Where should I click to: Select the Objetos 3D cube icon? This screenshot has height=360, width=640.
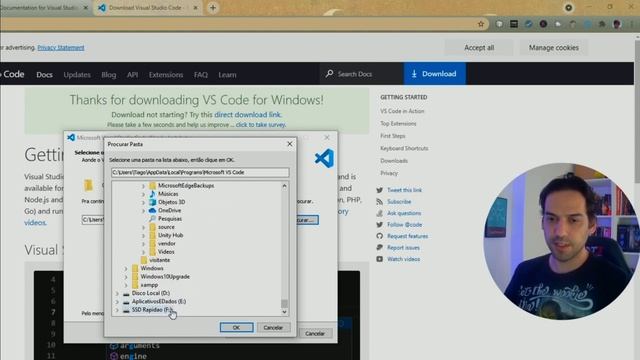coord(152,202)
